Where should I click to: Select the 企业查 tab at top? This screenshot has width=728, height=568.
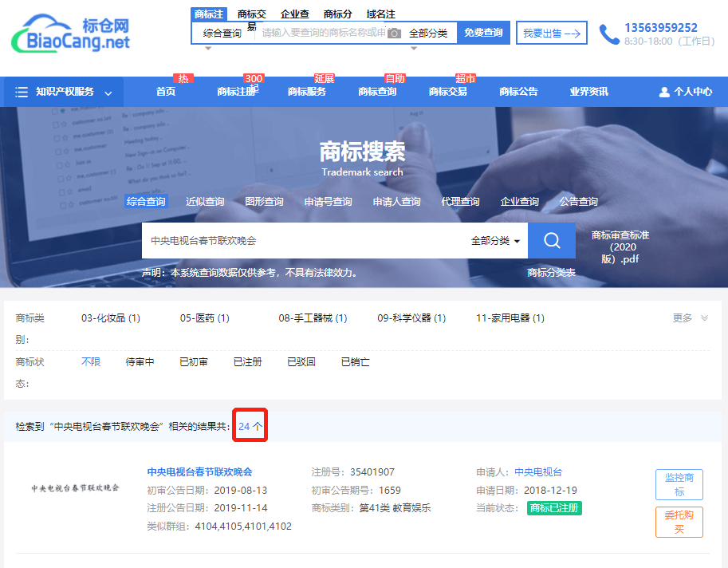295,14
